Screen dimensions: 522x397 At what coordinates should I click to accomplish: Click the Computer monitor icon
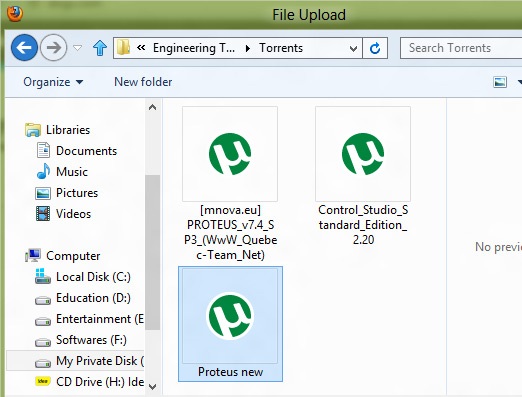pos(33,256)
